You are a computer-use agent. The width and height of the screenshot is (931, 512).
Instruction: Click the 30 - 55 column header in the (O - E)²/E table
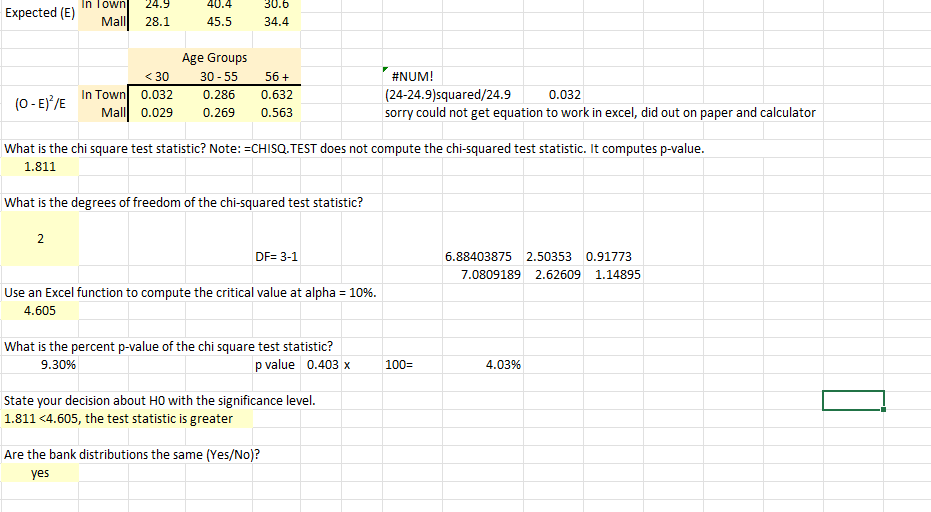coord(218,77)
